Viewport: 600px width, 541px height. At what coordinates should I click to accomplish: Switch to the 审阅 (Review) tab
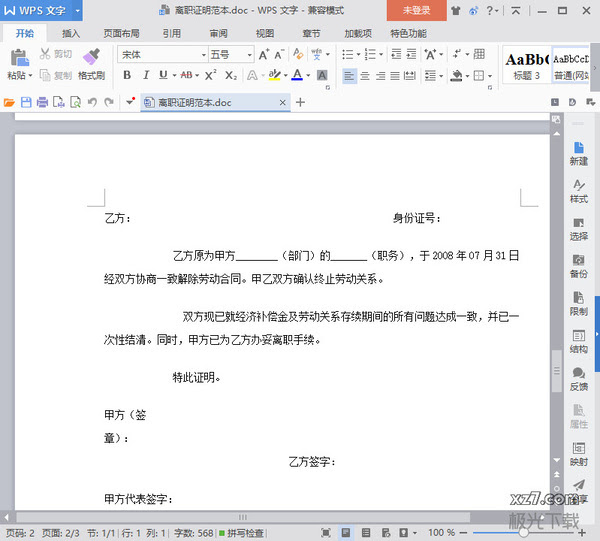point(218,34)
